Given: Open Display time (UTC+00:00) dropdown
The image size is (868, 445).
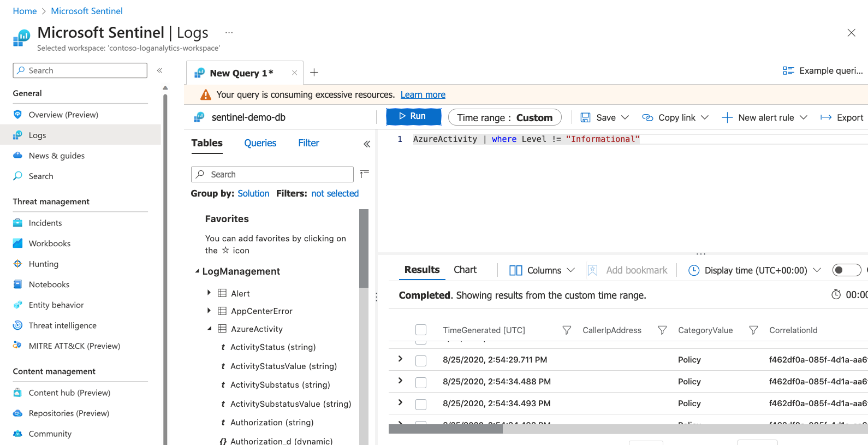Looking at the screenshot, I should pyautogui.click(x=817, y=270).
